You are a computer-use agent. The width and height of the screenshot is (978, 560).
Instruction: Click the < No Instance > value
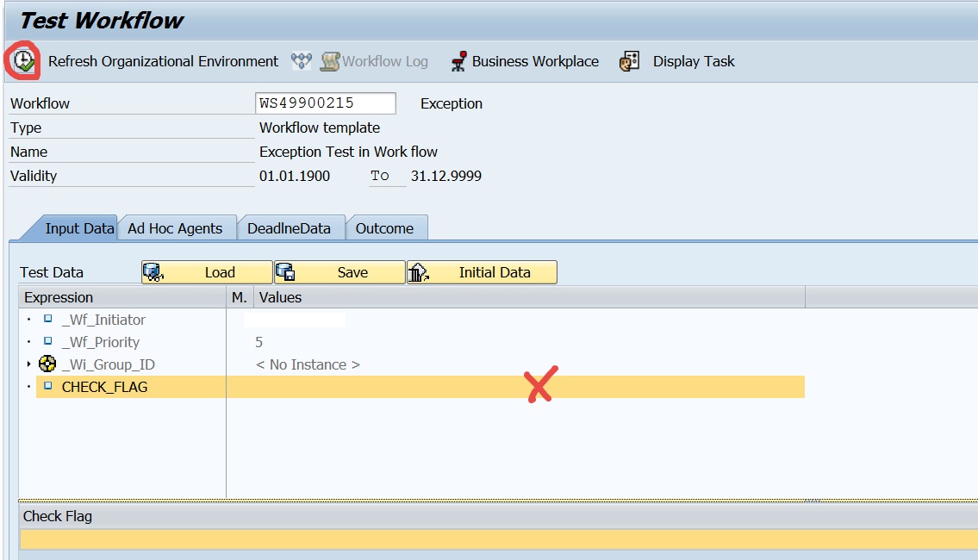click(308, 364)
